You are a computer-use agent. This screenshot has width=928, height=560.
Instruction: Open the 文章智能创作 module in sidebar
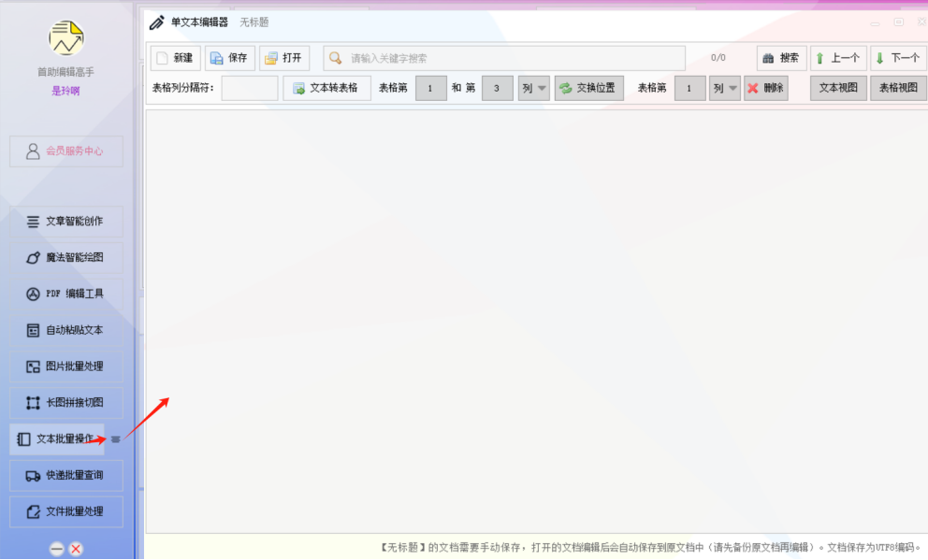pyautogui.click(x=65, y=222)
